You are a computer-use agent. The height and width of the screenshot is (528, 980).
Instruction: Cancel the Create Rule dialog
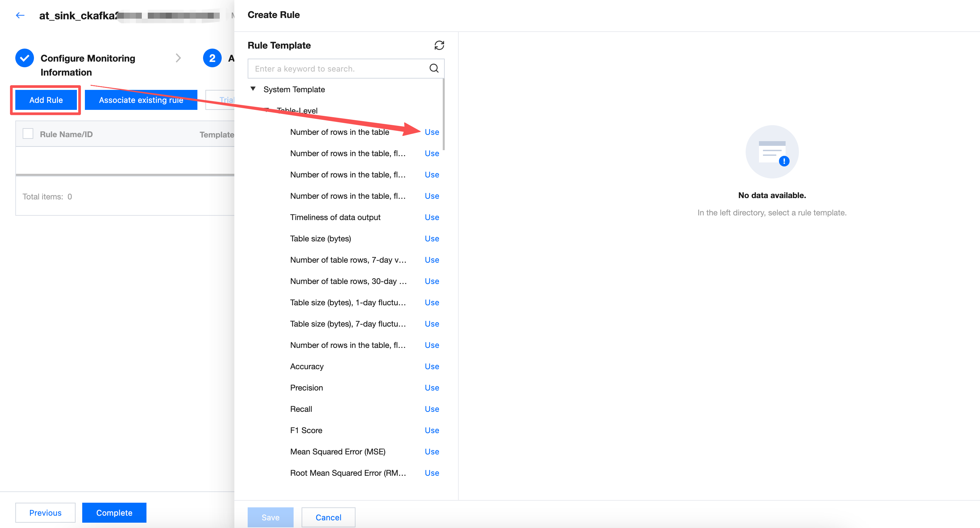tap(328, 517)
